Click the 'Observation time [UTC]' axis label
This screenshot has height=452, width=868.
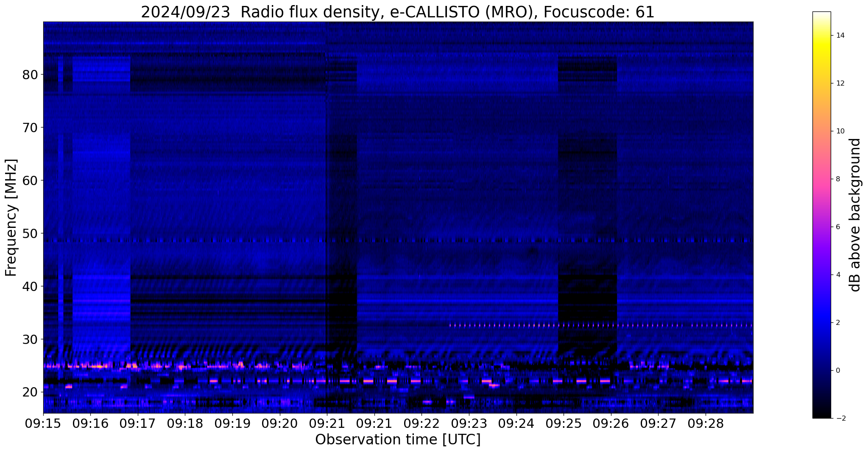pyautogui.click(x=398, y=440)
